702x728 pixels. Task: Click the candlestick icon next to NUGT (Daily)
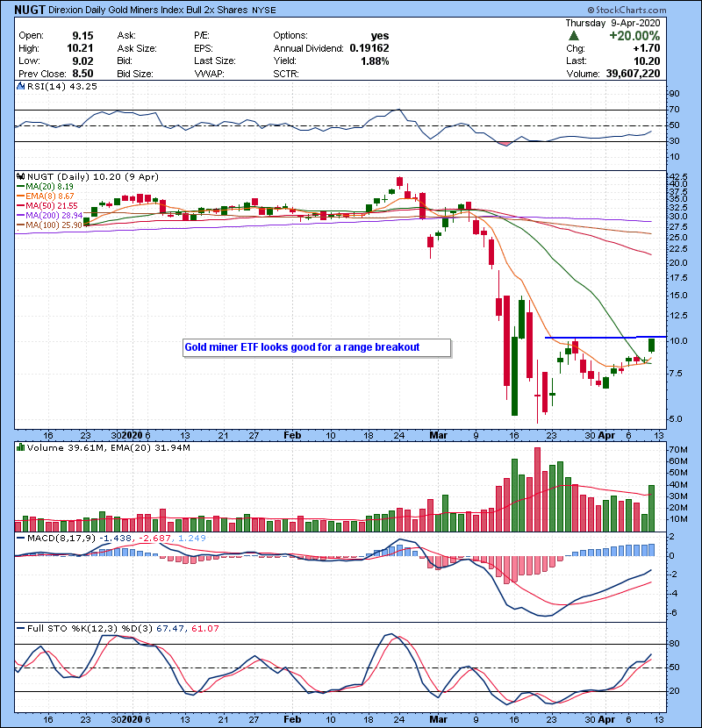point(20,176)
